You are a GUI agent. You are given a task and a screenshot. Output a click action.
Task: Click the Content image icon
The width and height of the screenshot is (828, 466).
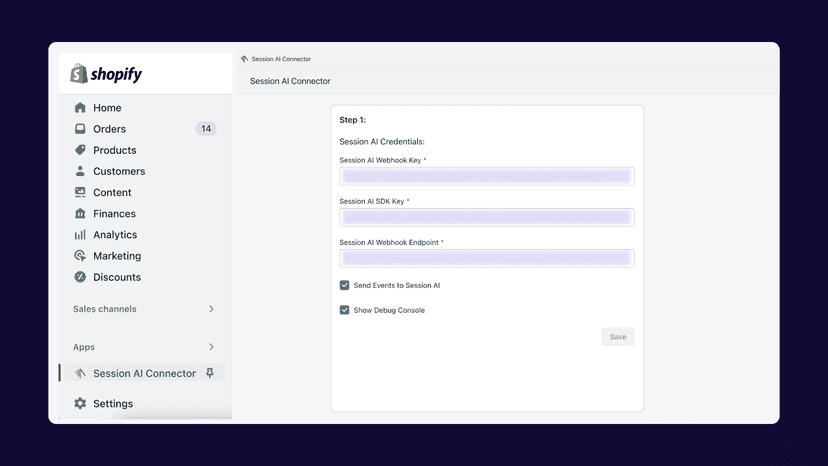pos(80,192)
